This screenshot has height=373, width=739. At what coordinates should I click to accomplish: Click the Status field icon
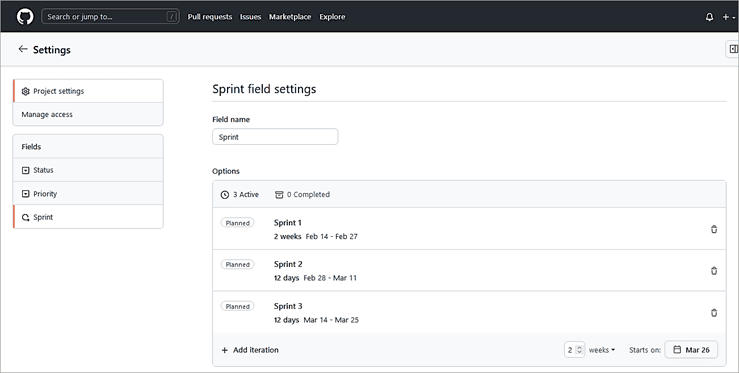pos(25,170)
